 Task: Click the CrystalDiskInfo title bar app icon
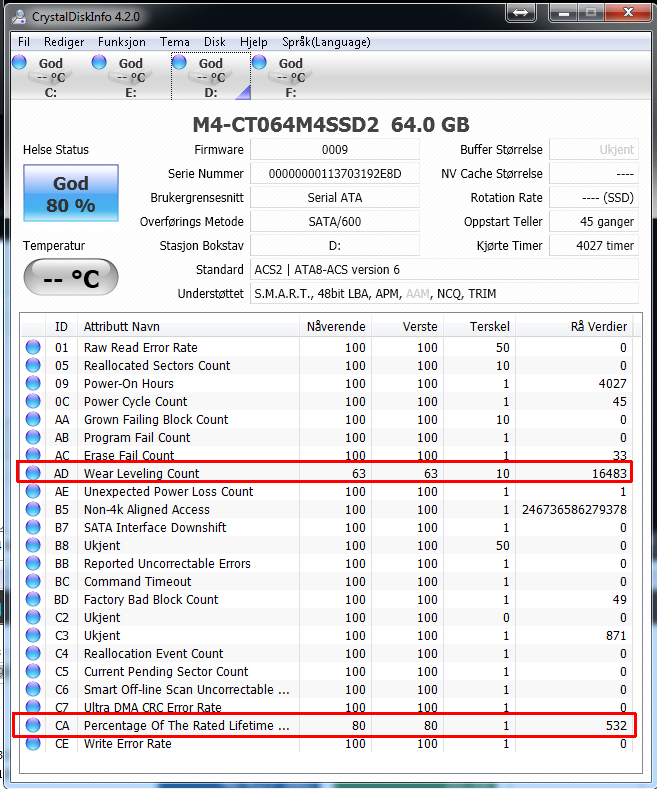[x=20, y=17]
